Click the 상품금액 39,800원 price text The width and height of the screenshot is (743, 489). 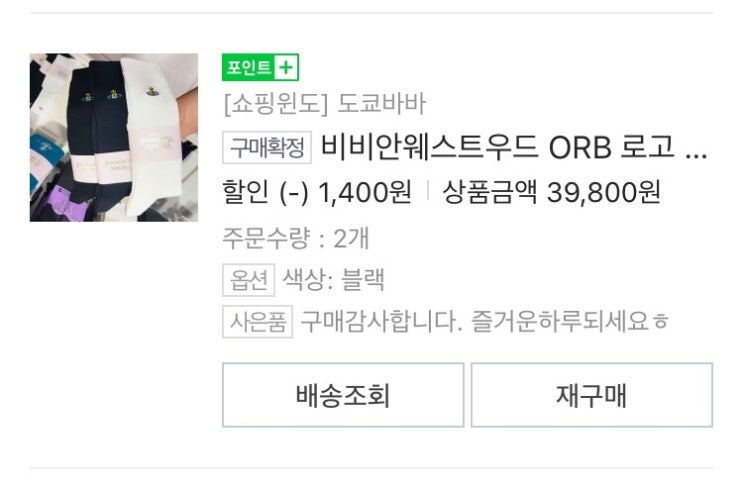(x=551, y=192)
